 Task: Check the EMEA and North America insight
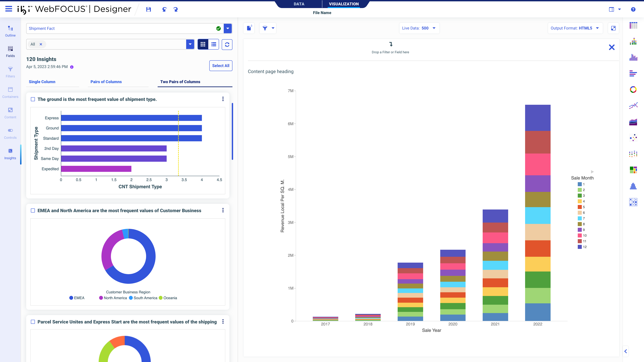pyautogui.click(x=33, y=211)
